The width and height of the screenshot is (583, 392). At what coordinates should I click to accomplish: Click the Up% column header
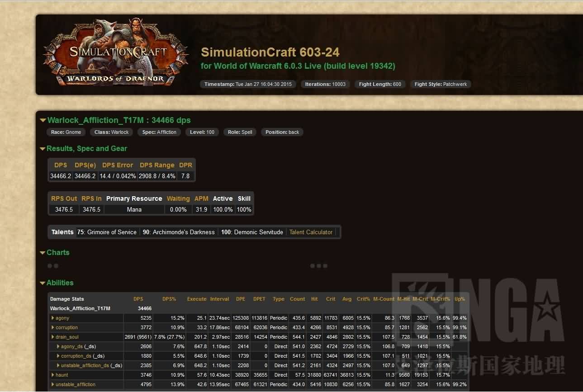[x=460, y=299]
